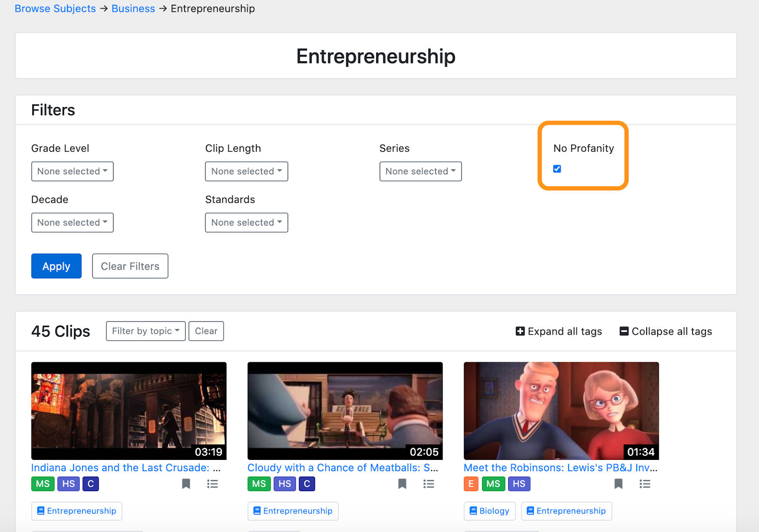The width and height of the screenshot is (759, 532).
Task: Open the Clip Length dropdown
Action: point(247,171)
